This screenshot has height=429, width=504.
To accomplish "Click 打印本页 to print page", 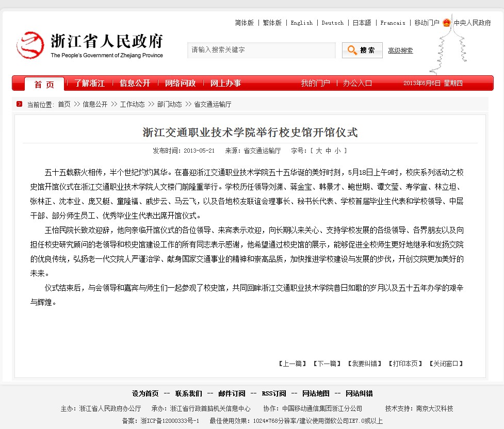I will (x=405, y=364).
